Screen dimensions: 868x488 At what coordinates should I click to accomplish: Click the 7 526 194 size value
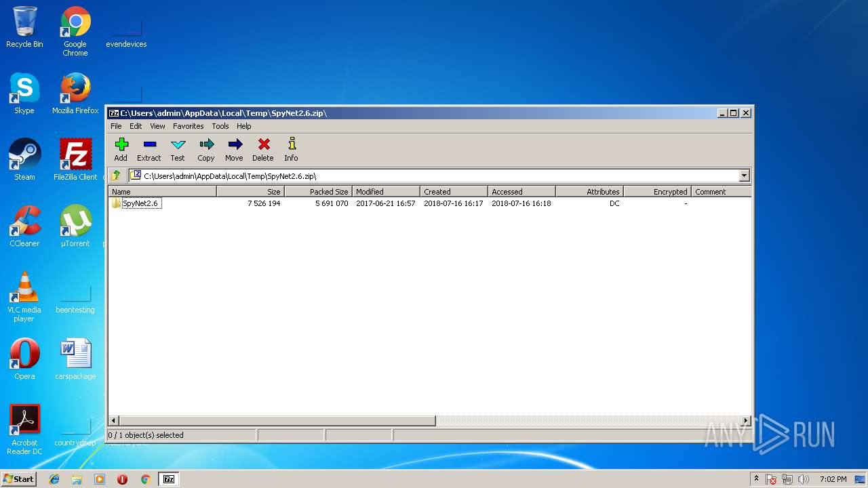264,203
